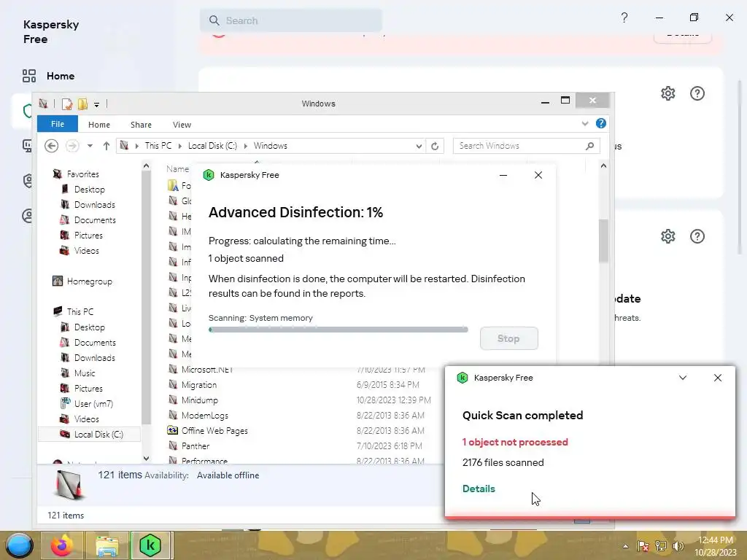Go up one folder level in Explorer
The height and width of the screenshot is (560, 747).
click(x=107, y=146)
